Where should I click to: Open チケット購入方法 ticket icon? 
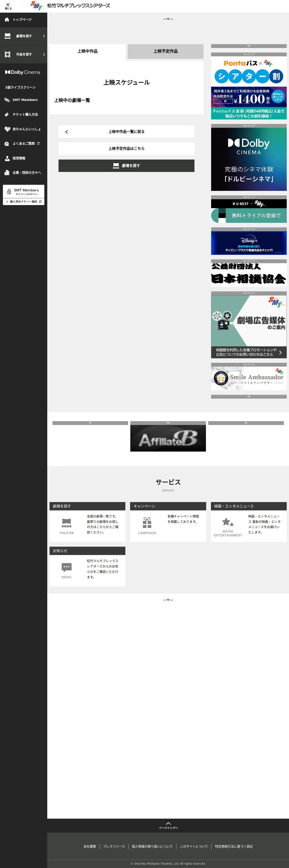tap(7, 114)
